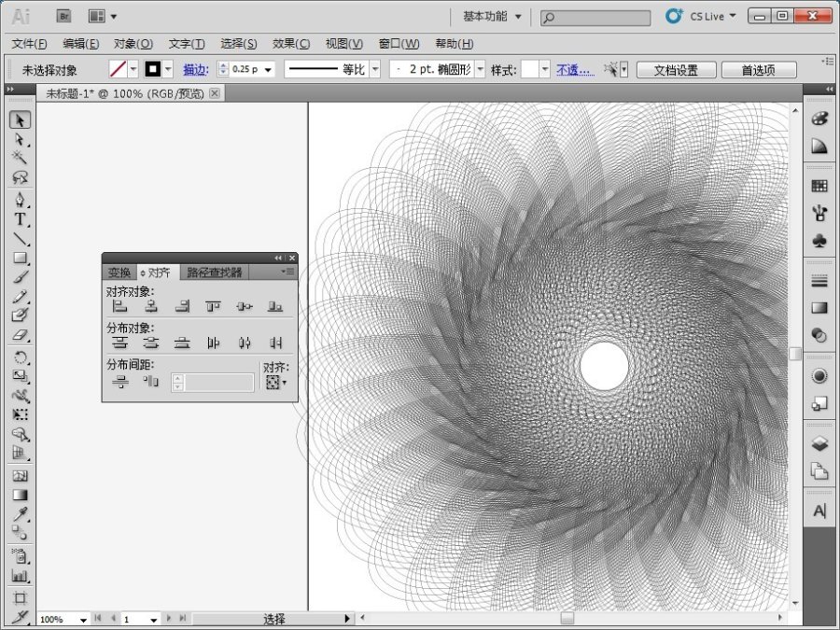
Task: Open the zoom level 100% dropdown
Action: point(83,620)
